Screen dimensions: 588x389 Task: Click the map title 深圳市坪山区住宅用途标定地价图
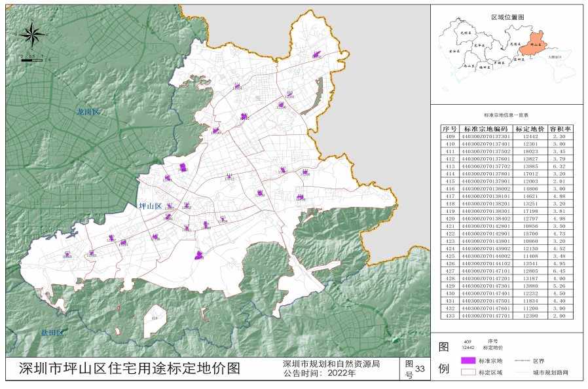[130, 369]
